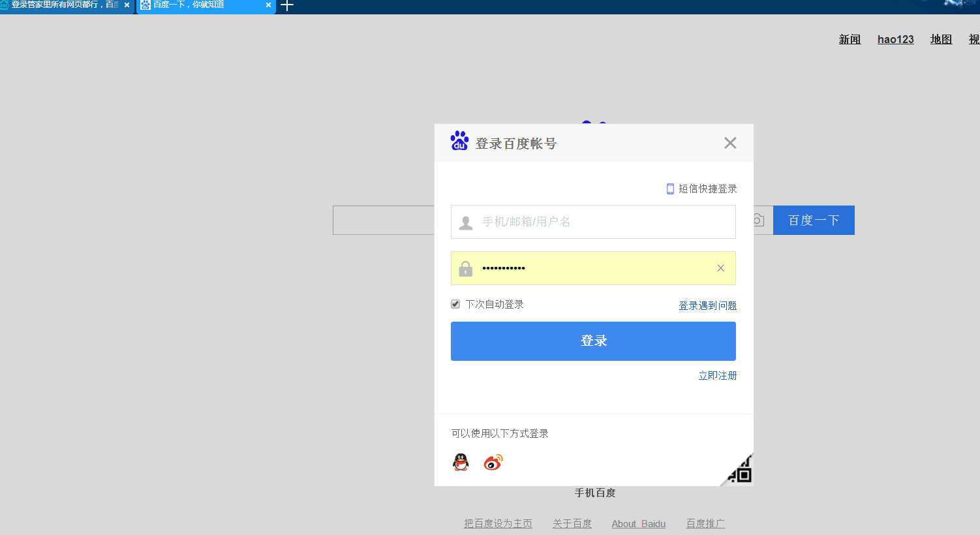Image resolution: width=980 pixels, height=535 pixels.
Task: Uncheck 下次自动登录 auto-login checkbox
Action: (x=455, y=303)
